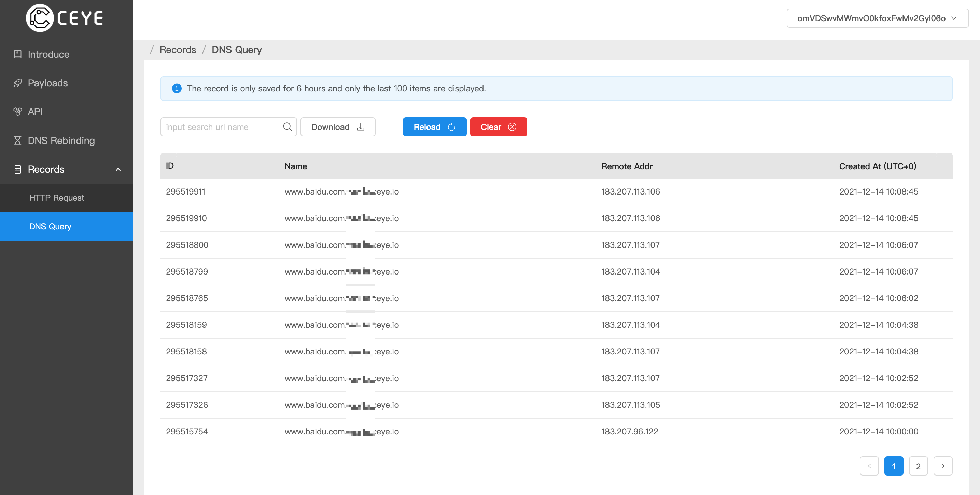980x495 pixels.
Task: Click the CEYE logo icon
Action: (x=40, y=18)
